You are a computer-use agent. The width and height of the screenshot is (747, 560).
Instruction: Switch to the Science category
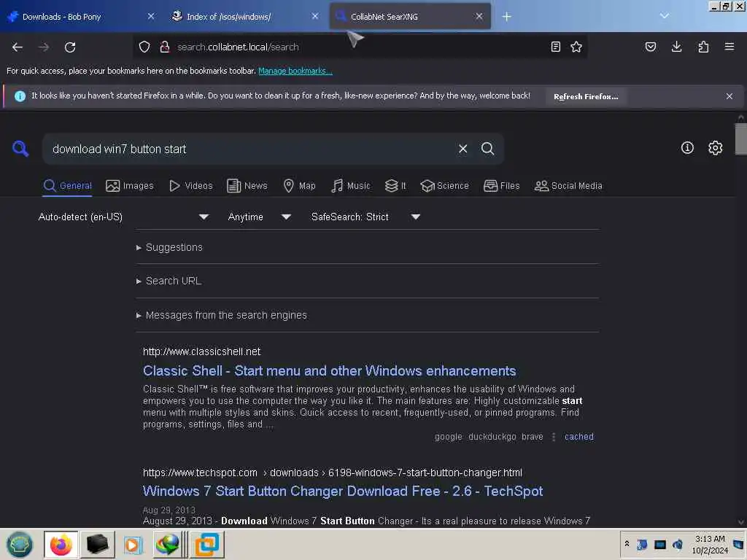point(444,186)
